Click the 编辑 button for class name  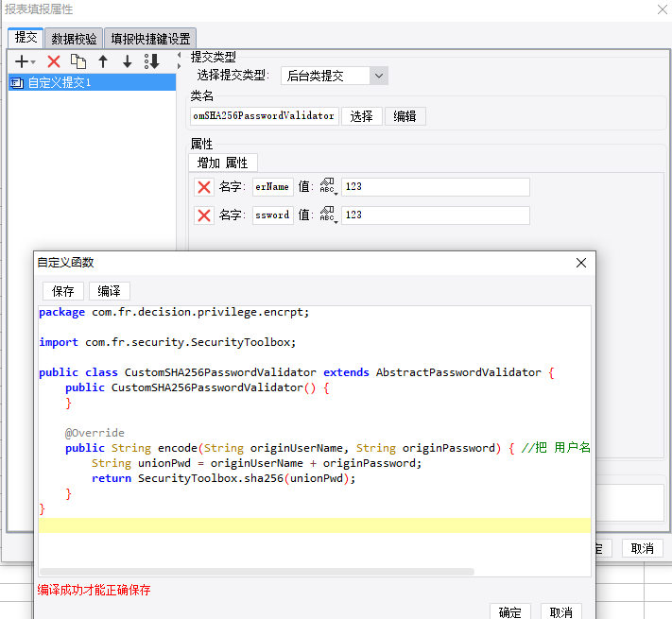405,116
